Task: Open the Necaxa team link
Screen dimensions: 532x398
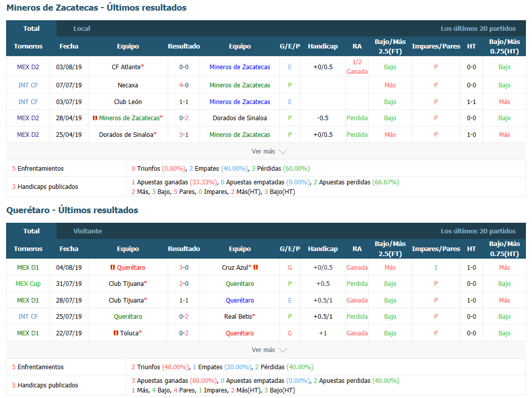Action: (128, 85)
